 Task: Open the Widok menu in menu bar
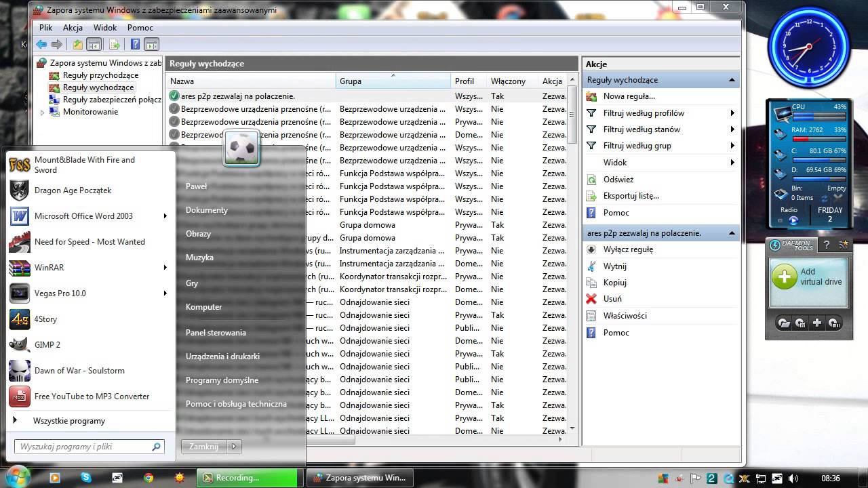point(105,28)
